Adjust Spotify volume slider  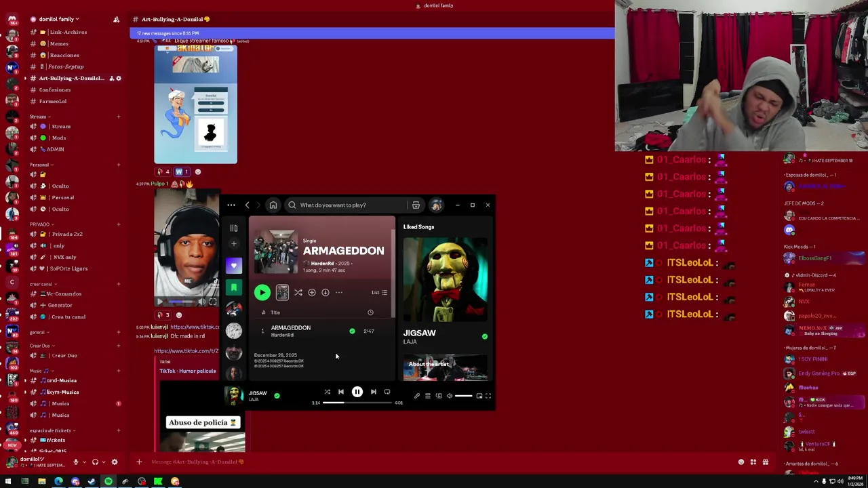pyautogui.click(x=463, y=396)
